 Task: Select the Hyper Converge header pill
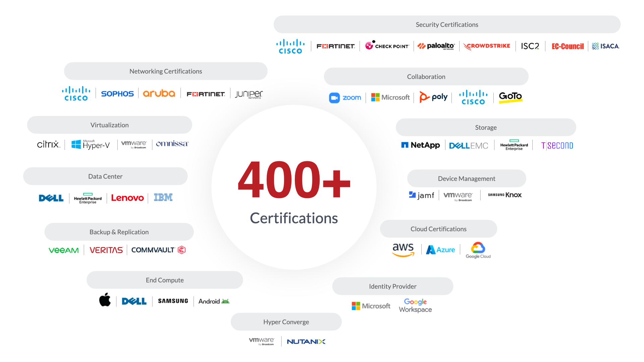pyautogui.click(x=286, y=322)
